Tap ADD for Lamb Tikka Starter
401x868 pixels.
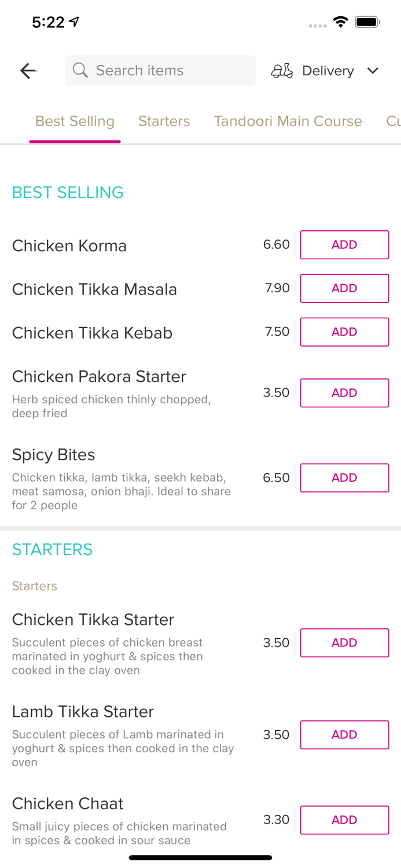(x=344, y=735)
